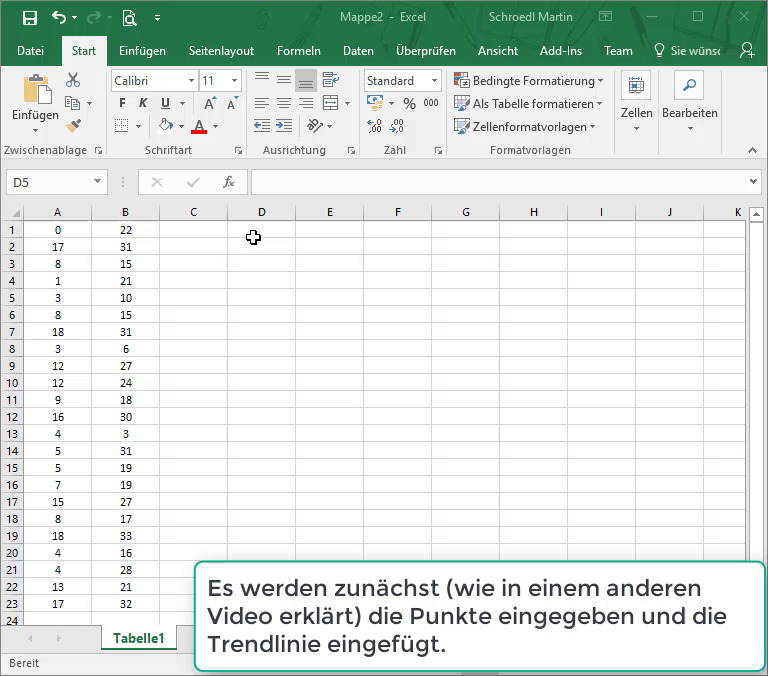Viewport: 768px width, 676px height.
Task: Open Schriftart dialog launcher
Action: pyautogui.click(x=239, y=151)
